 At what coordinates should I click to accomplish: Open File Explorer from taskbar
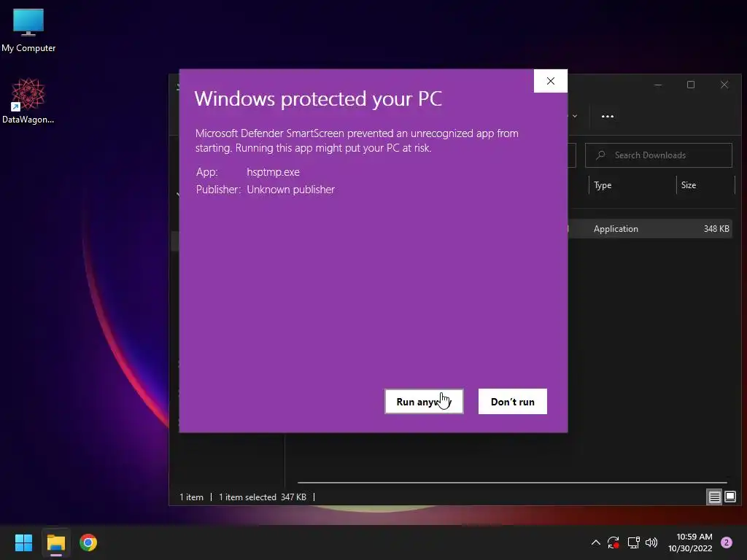(55, 542)
